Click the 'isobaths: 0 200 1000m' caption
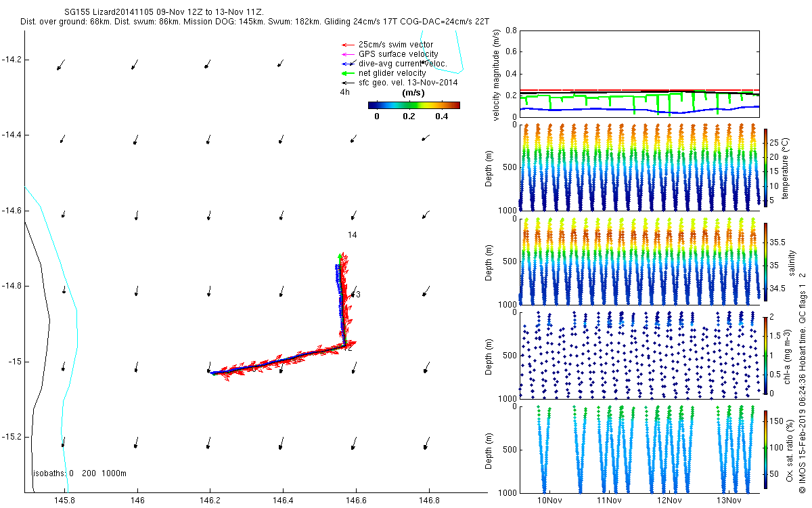812x508 pixels. tap(79, 473)
